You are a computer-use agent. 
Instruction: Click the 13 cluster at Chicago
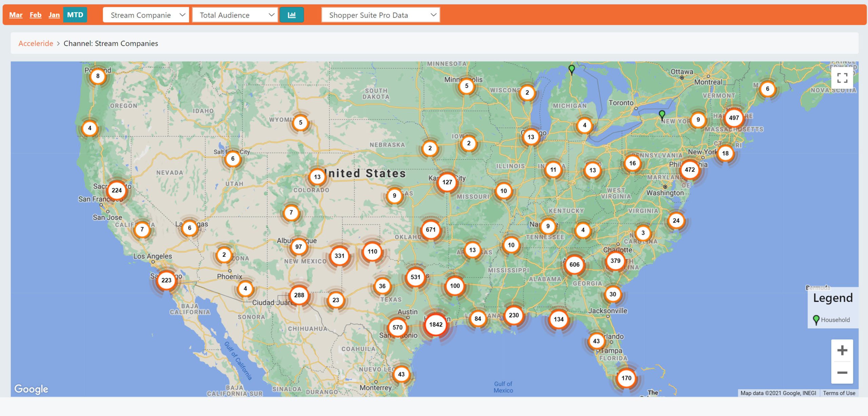(531, 137)
